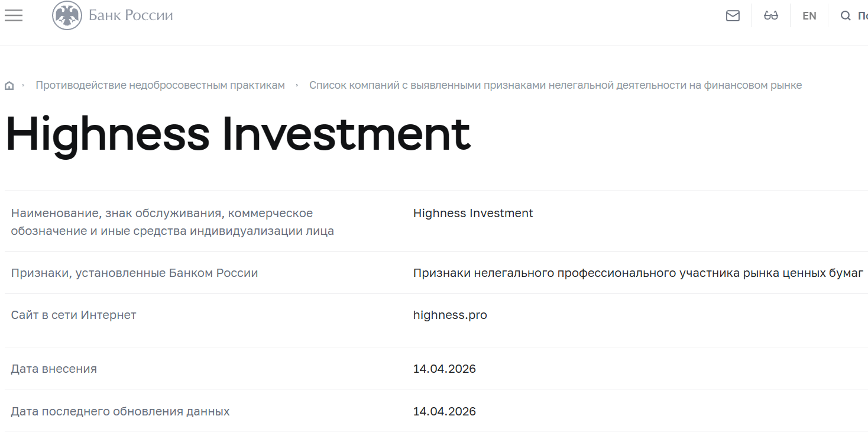868x432 pixels.
Task: Select the "Highness Investment" page heading
Action: (237, 135)
